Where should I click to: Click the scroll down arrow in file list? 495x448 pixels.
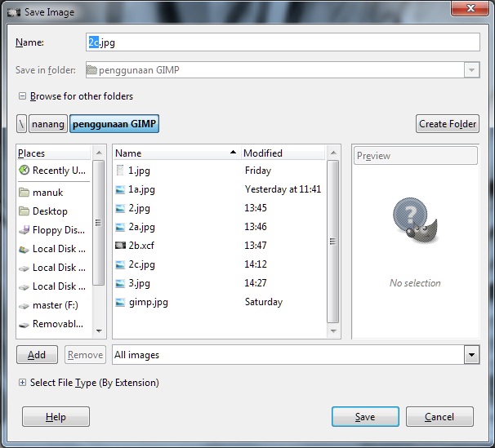(x=333, y=331)
